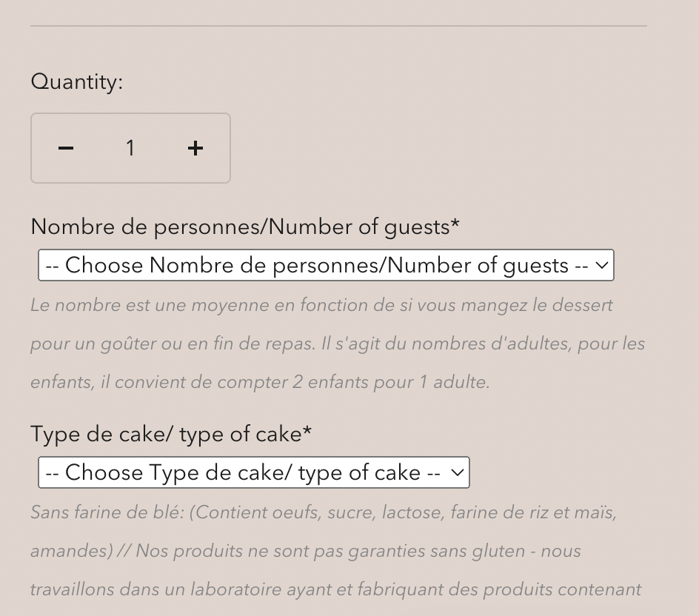Screen dimensions: 699x616
Task: Click the required asterisk after Number of guests
Action: point(455,223)
